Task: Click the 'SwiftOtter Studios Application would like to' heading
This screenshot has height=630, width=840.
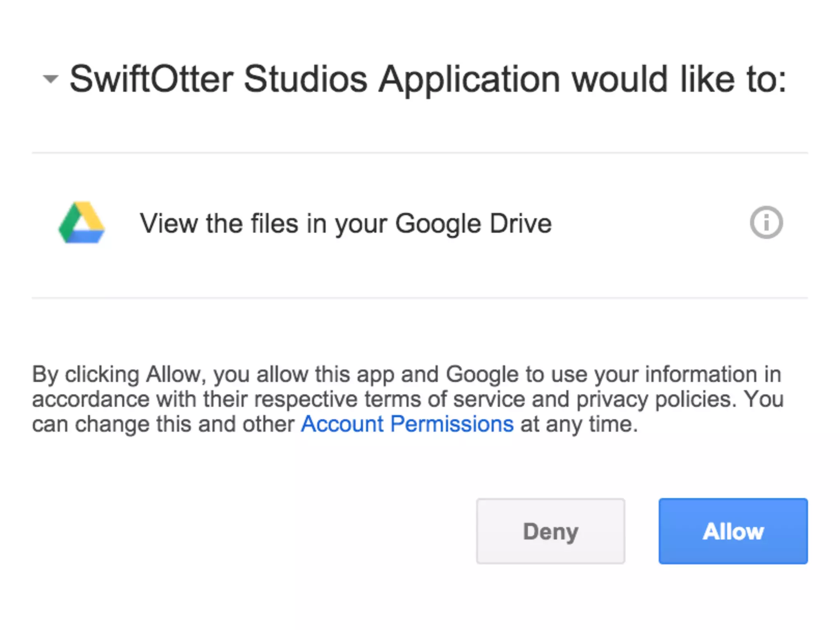Action: point(427,79)
